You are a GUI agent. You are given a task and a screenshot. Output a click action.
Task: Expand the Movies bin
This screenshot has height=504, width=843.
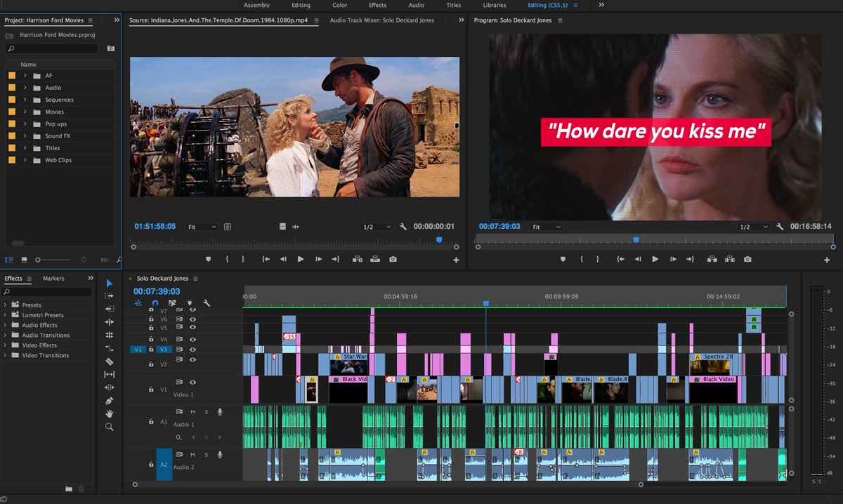25,112
